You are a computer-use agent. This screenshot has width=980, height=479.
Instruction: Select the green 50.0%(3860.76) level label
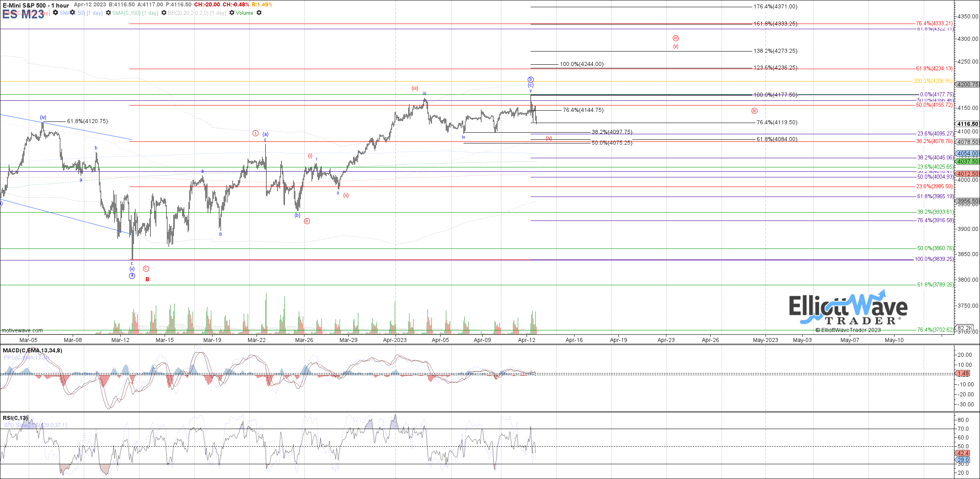[x=935, y=248]
